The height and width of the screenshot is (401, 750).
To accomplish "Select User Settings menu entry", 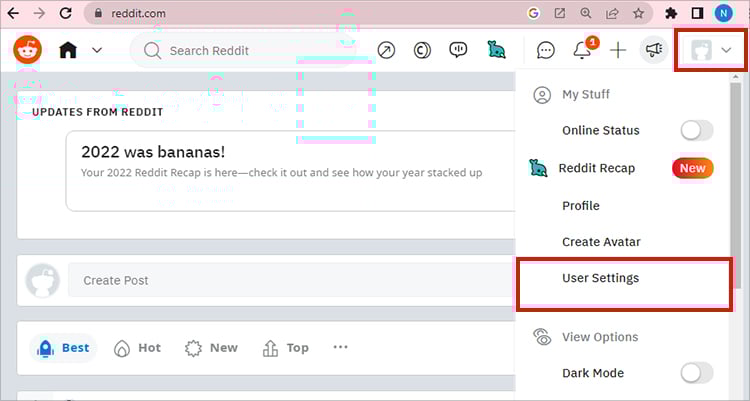I will tap(600, 278).
